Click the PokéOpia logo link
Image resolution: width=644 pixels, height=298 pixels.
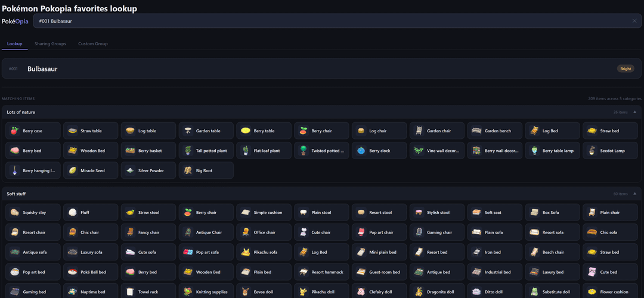[x=15, y=21]
